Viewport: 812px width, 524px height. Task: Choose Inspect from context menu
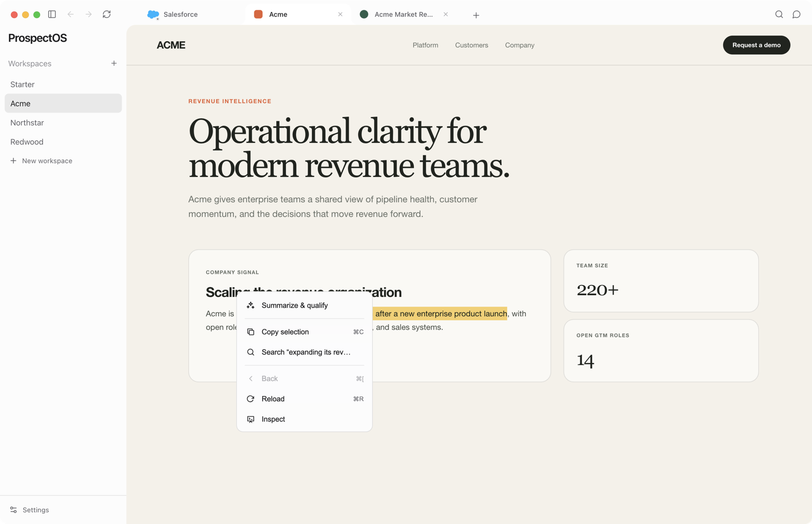tap(304, 419)
